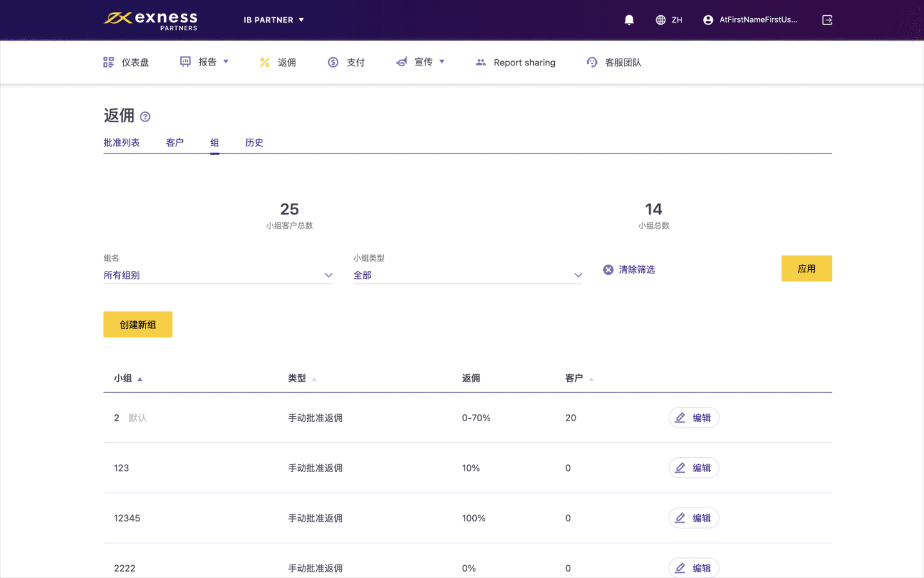
Task: Click the help question mark beside 返佣
Action: click(x=145, y=117)
